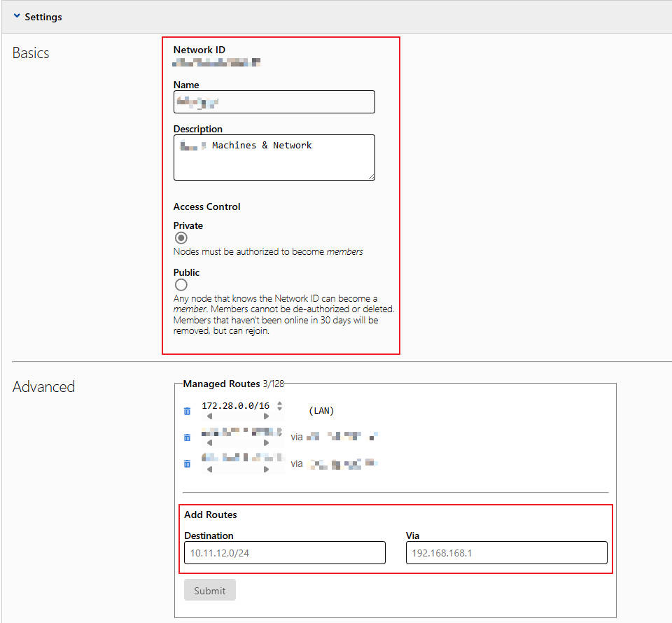Viewport: 672px width, 623px height.
Task: Click right arrow under second managed route
Action: click(266, 443)
